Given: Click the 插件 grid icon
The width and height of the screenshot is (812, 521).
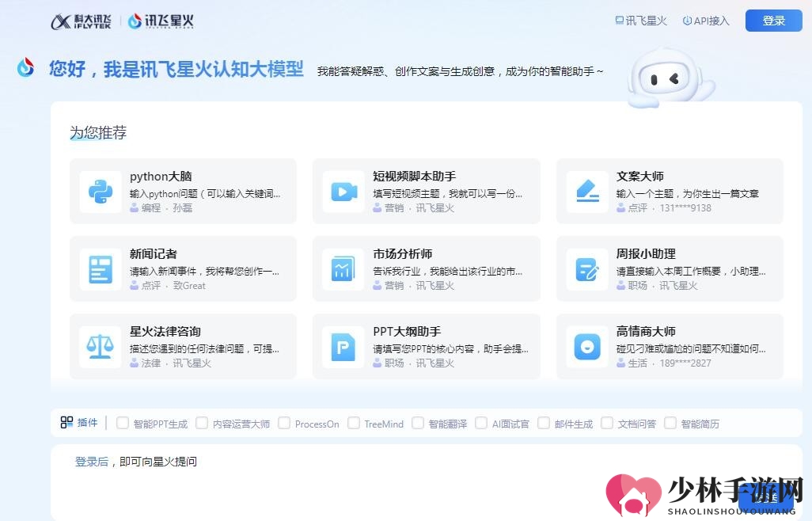Looking at the screenshot, I should pos(66,423).
